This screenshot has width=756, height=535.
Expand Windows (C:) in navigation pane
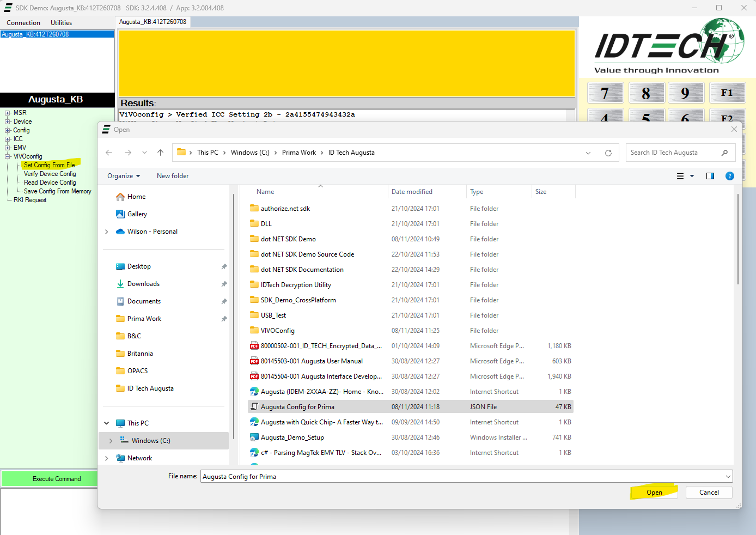(111, 441)
